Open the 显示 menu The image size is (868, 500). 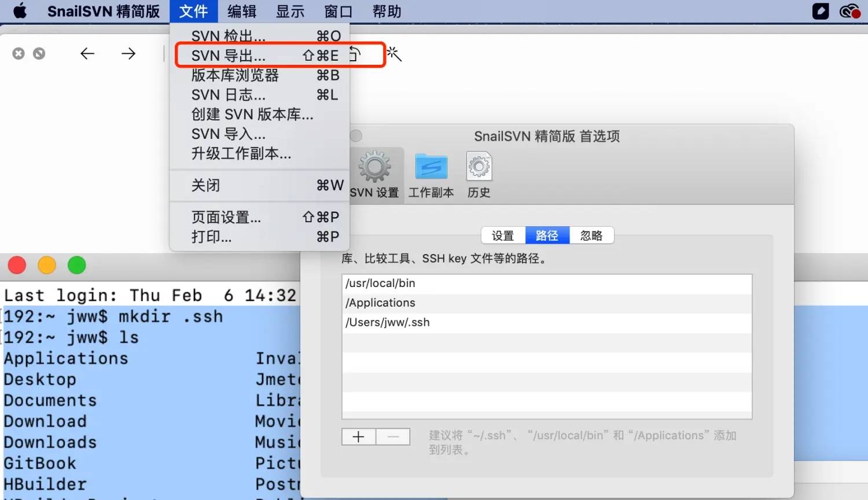point(290,11)
